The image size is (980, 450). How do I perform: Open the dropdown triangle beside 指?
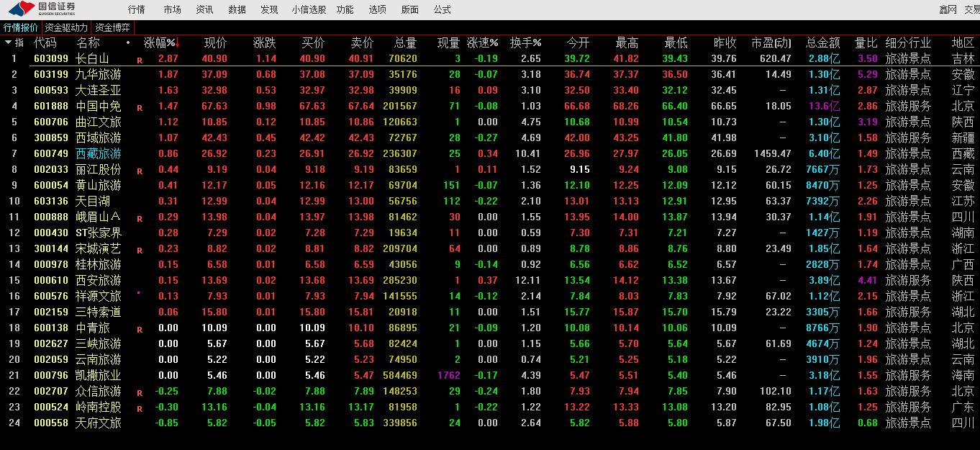[9, 42]
